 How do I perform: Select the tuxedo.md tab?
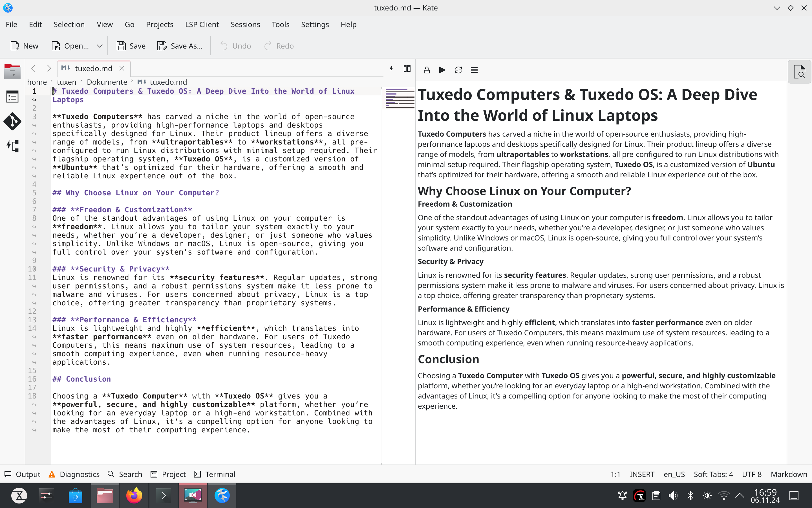[93, 69]
